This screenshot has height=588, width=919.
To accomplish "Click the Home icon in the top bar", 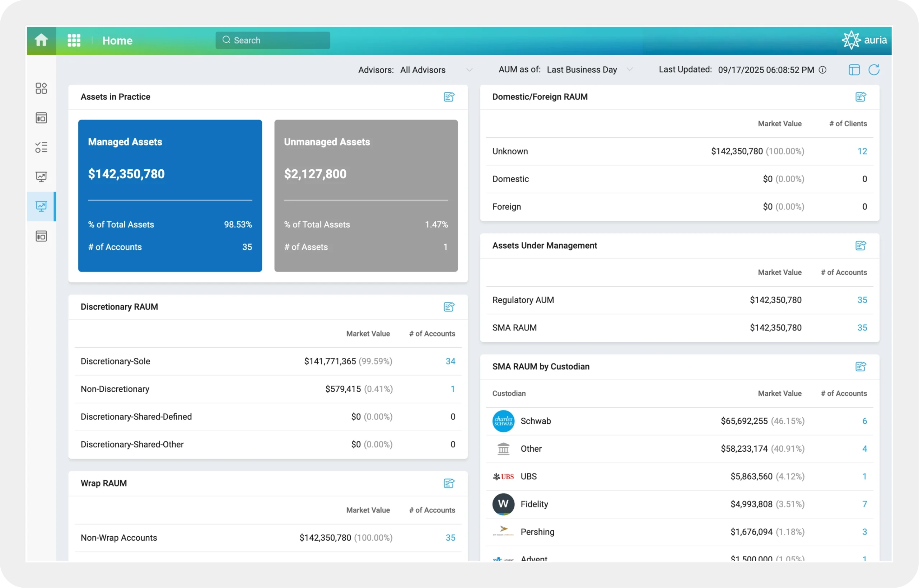I will [x=41, y=40].
